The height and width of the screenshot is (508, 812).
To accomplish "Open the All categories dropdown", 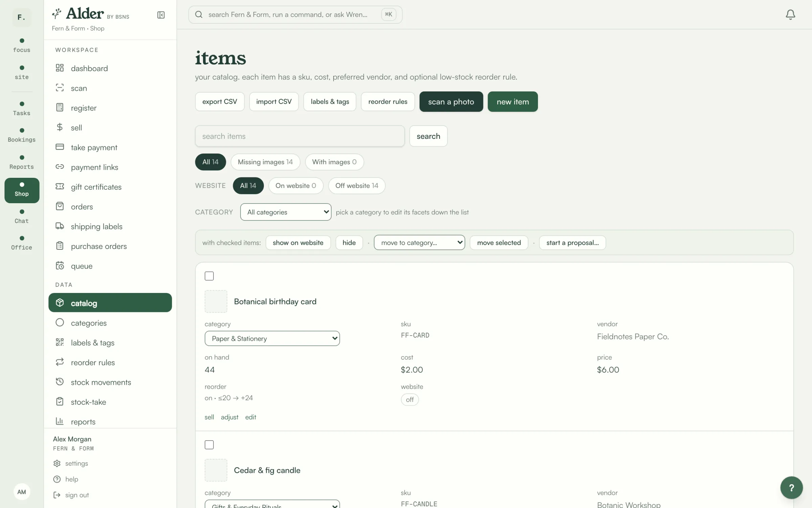I will [286, 212].
